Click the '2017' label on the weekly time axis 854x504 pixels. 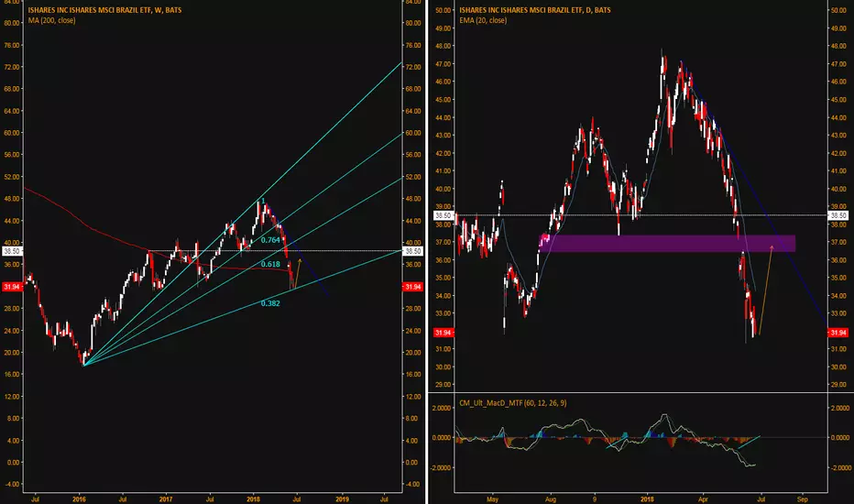[166, 499]
